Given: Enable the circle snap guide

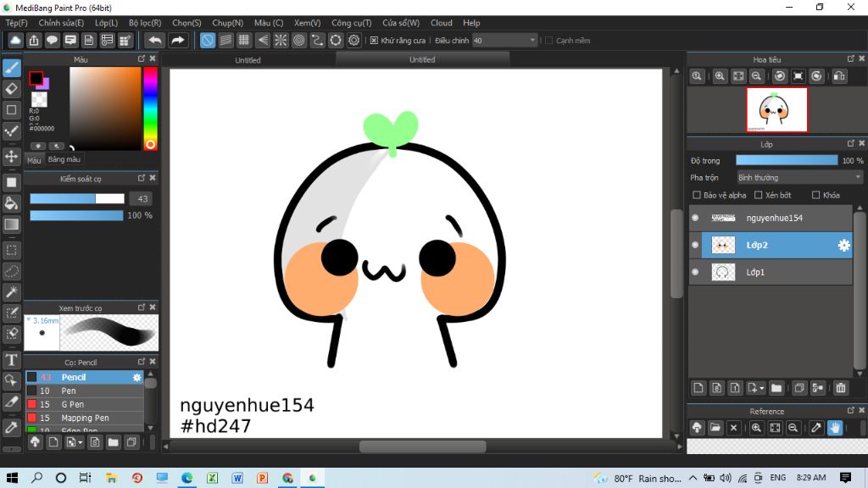Looking at the screenshot, I should 299,41.
